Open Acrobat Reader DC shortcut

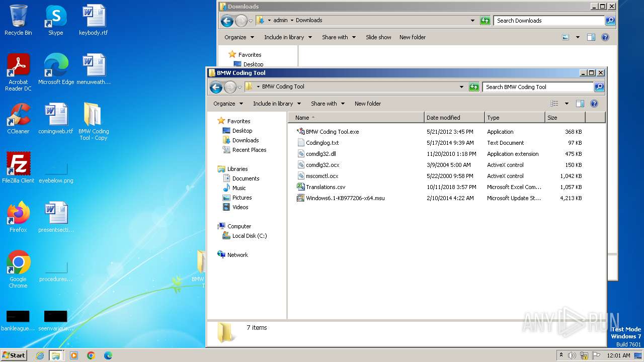[18, 72]
